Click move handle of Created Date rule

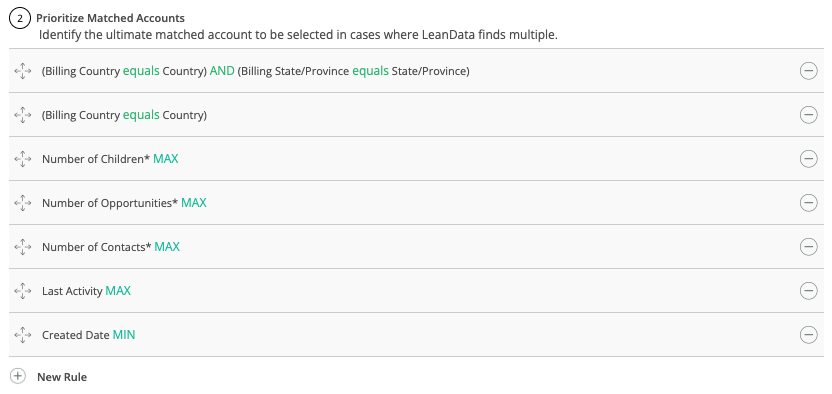coord(23,335)
